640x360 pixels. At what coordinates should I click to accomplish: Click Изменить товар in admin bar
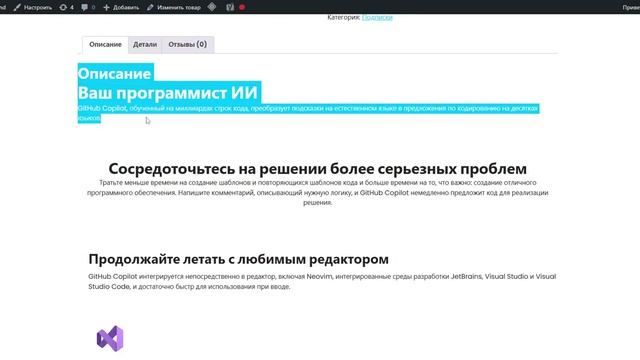[174, 7]
